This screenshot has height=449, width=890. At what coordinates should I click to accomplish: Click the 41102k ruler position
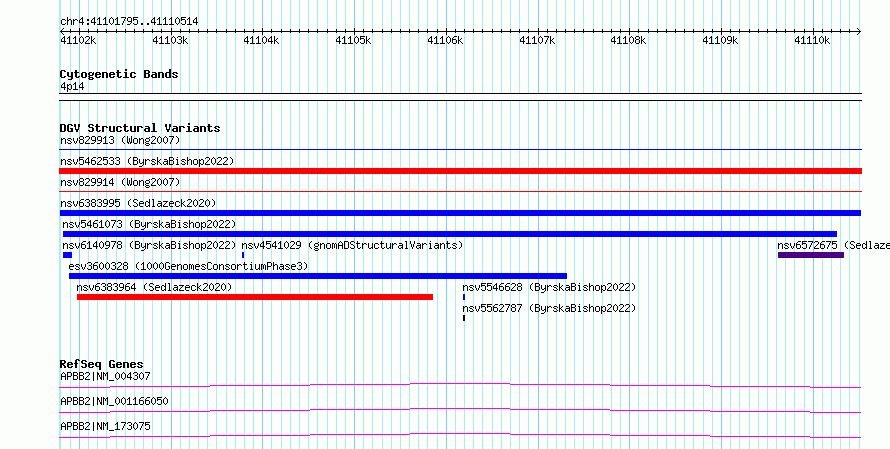78,40
